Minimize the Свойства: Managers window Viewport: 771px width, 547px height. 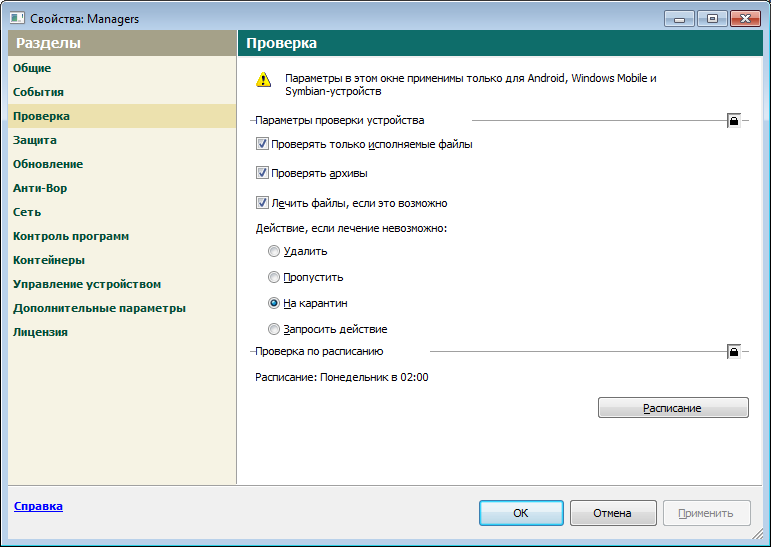680,19
